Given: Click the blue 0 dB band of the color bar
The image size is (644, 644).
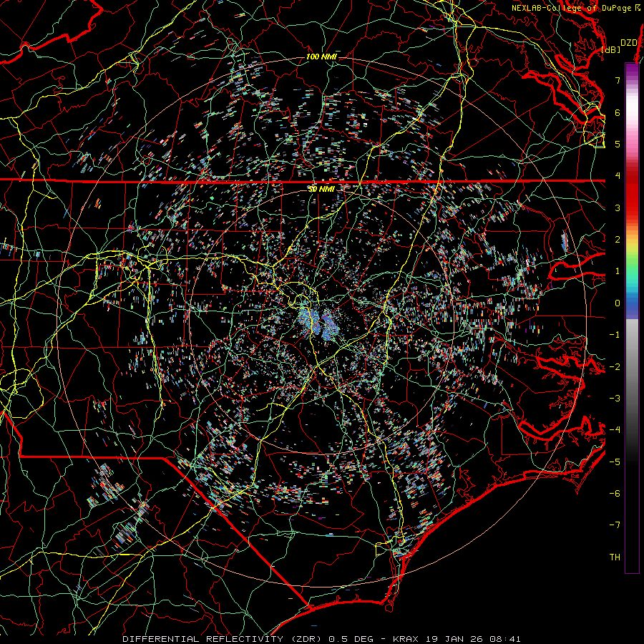Looking at the screenshot, I should click(632, 304).
